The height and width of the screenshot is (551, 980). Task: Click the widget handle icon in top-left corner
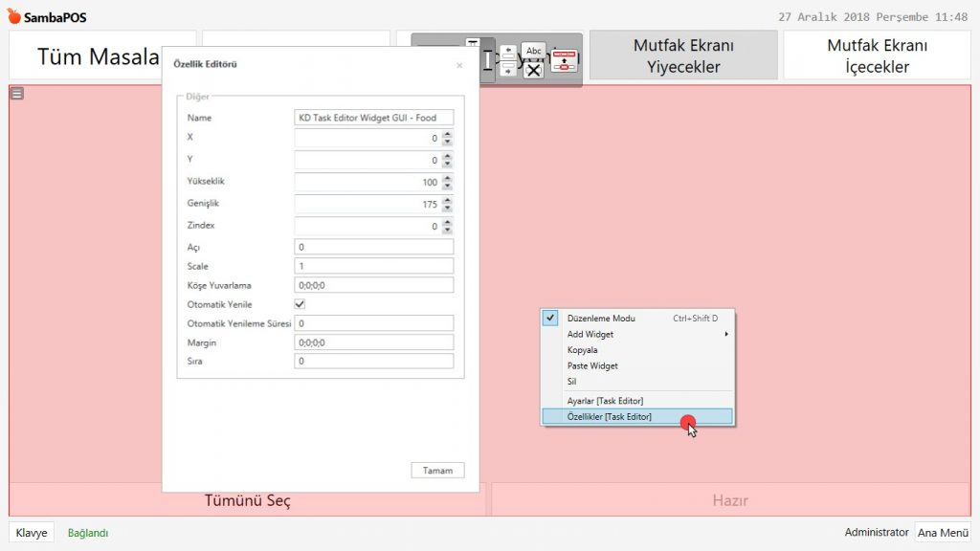[17, 94]
